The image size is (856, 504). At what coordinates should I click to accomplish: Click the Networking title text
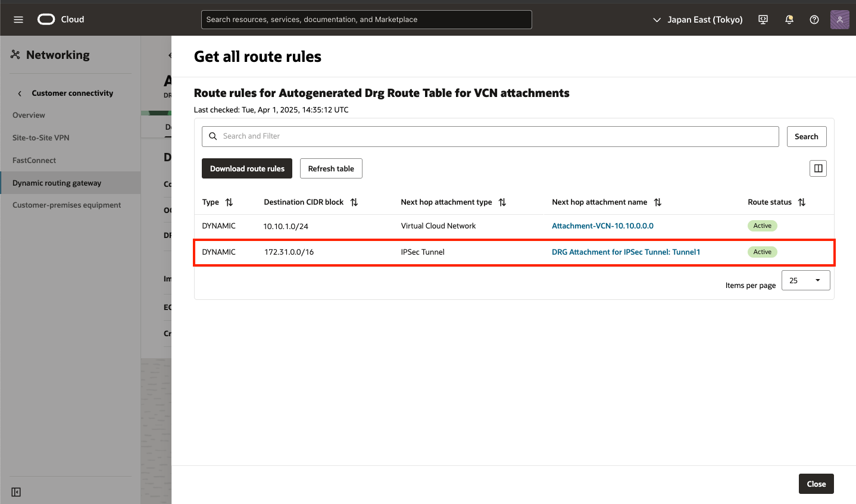pyautogui.click(x=58, y=55)
